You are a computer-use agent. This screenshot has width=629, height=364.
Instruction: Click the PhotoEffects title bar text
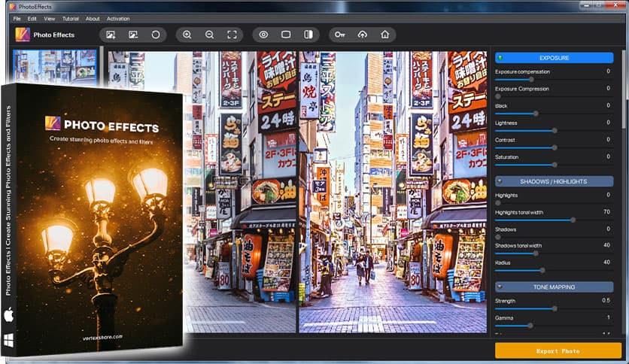click(35, 7)
